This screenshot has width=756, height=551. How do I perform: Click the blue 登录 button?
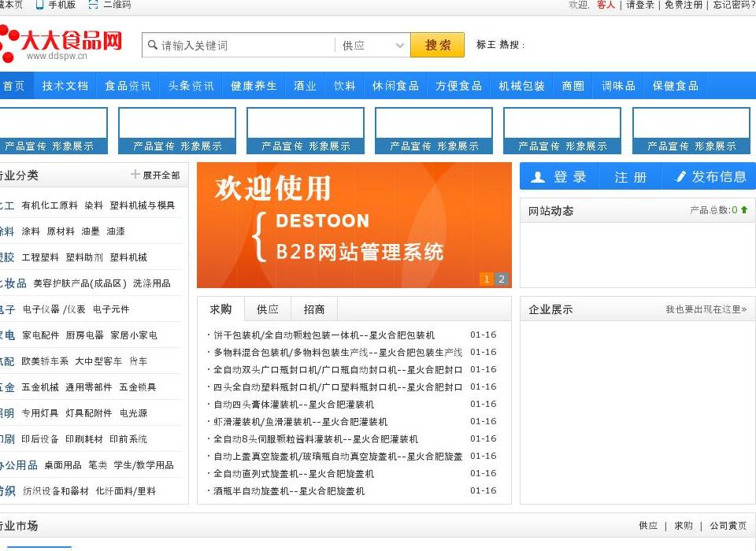point(559,176)
